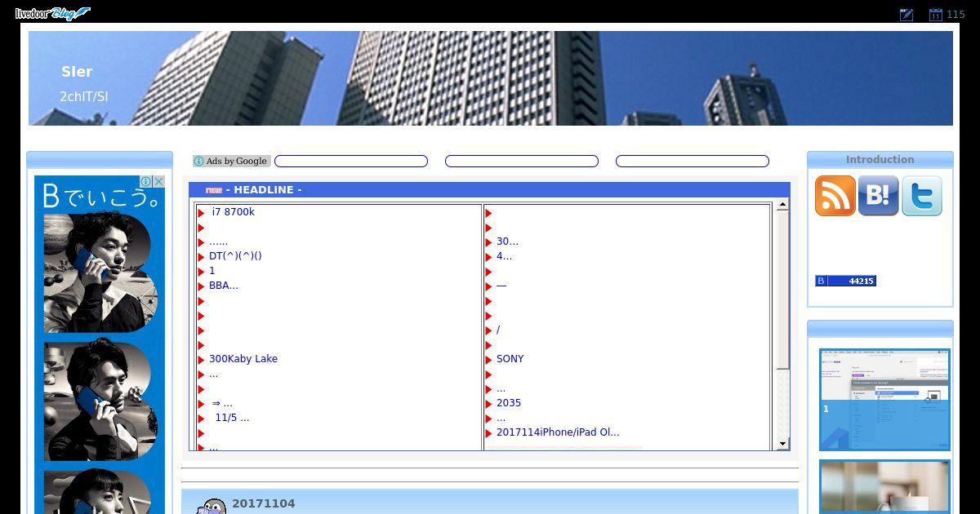Open the Twitter bird icon
Viewport: 980px width, 514px height.
922,196
